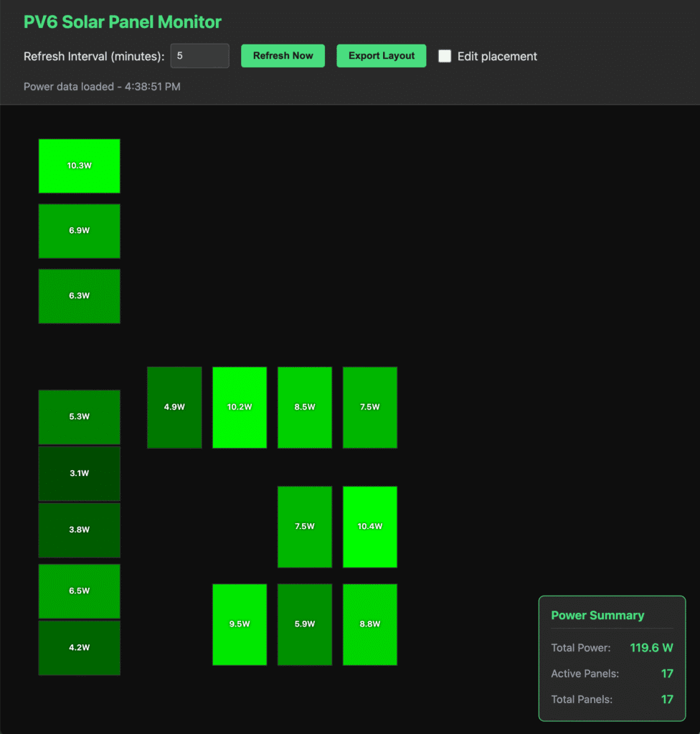Select the 8.5W panel
Viewport: 700px width, 734px height.
pos(305,407)
